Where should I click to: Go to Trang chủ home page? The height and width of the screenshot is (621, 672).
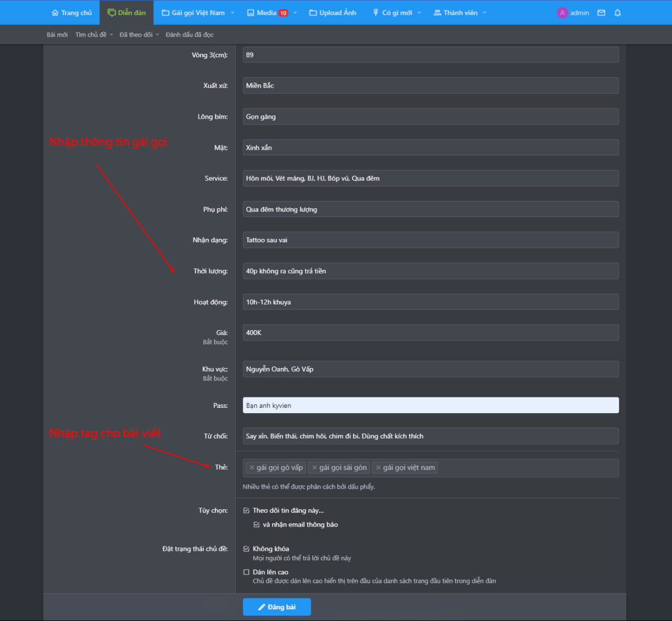pos(71,13)
